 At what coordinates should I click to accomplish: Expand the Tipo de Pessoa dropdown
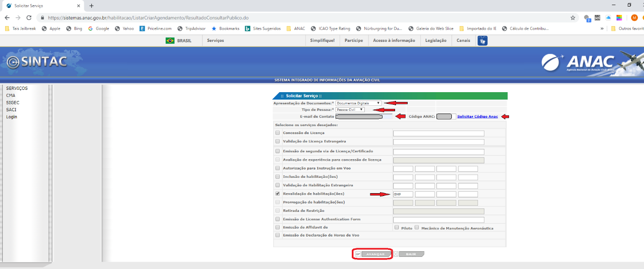tap(350, 110)
